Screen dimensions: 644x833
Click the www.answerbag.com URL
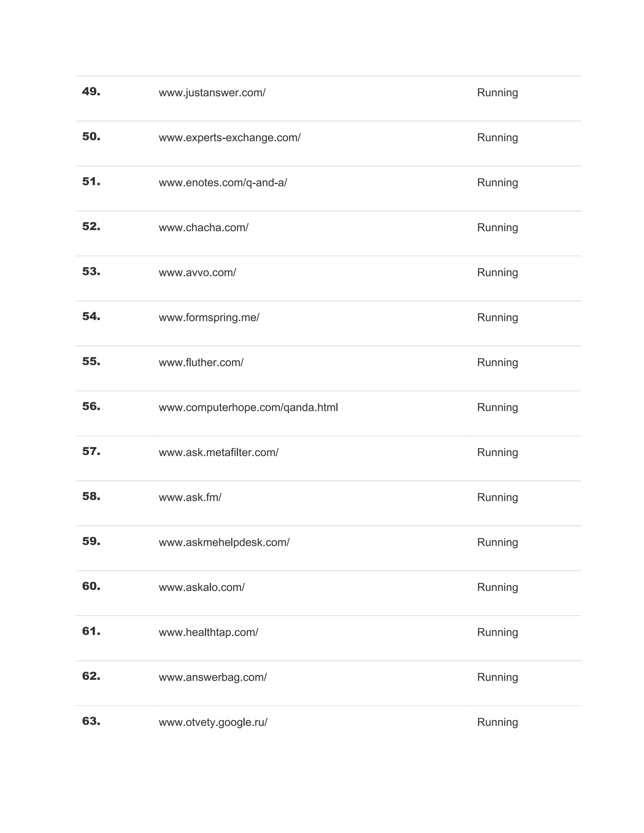pyautogui.click(x=213, y=677)
